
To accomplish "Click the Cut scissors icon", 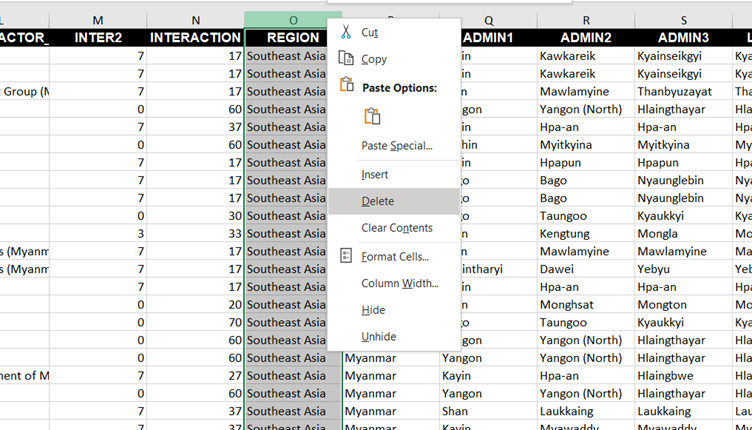I will [x=346, y=32].
